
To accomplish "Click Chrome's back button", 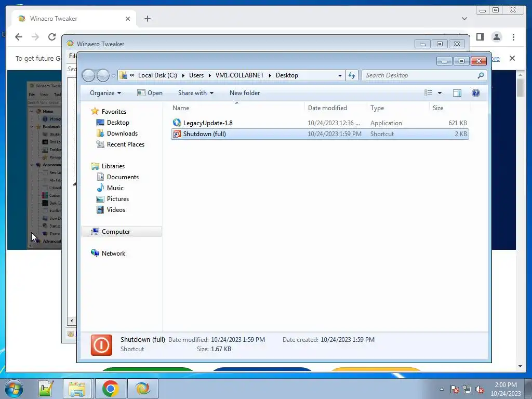I will tap(19, 37).
